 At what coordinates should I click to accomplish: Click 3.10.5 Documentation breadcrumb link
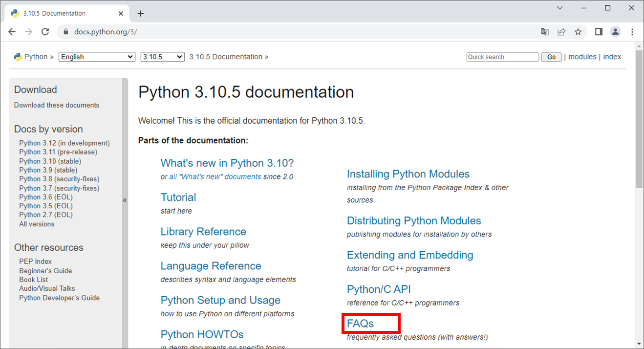click(x=226, y=57)
